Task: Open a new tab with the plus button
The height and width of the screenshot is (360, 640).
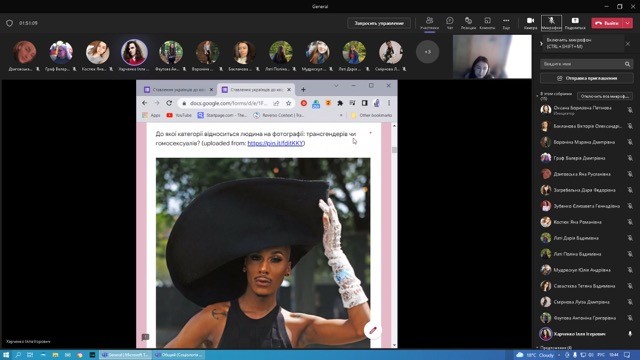Action: coord(303,89)
